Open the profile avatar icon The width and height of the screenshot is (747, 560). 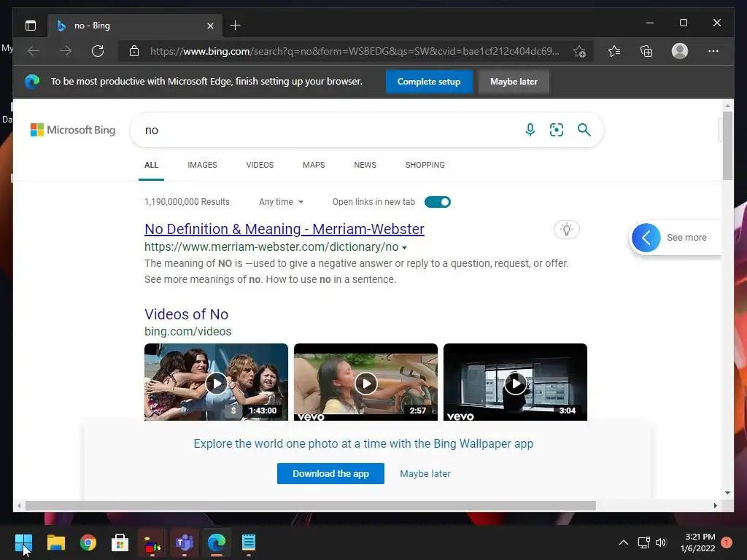tap(680, 51)
